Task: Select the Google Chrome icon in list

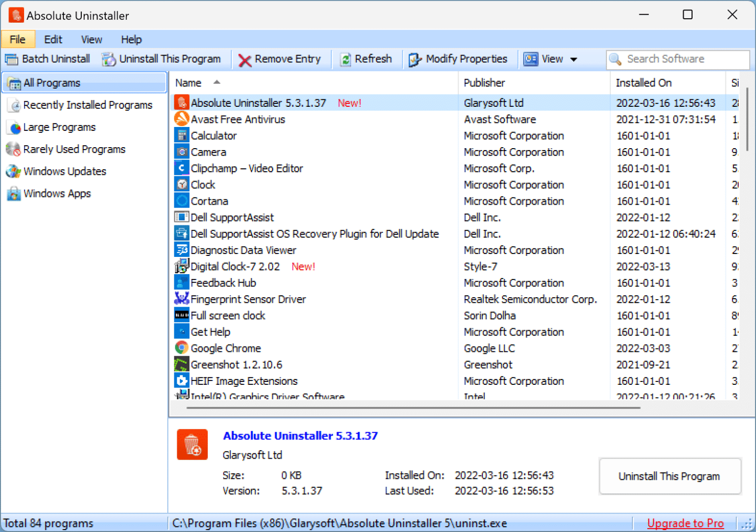Action: (182, 348)
